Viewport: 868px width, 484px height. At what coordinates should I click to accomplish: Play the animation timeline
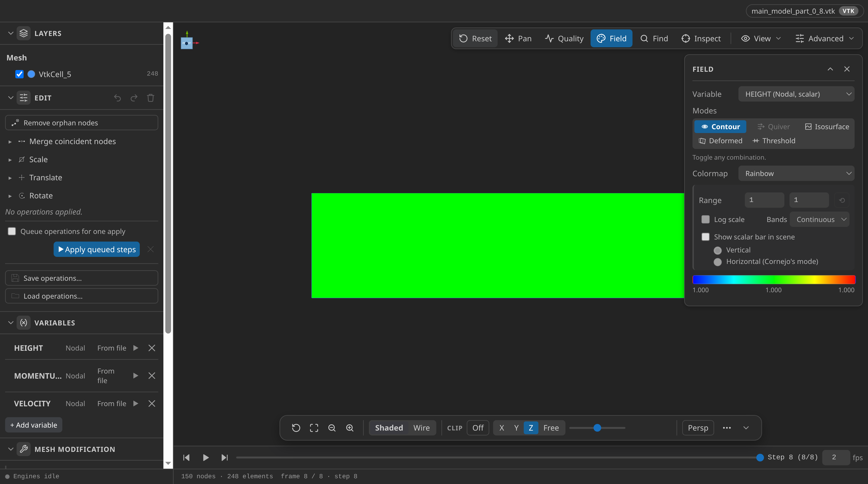click(x=206, y=457)
